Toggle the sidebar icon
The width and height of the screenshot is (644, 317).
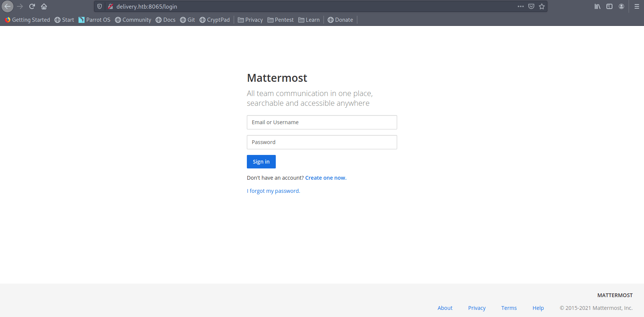609,6
